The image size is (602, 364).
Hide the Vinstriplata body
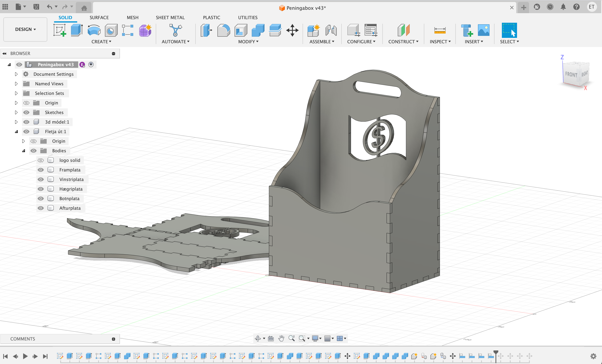[40, 179]
